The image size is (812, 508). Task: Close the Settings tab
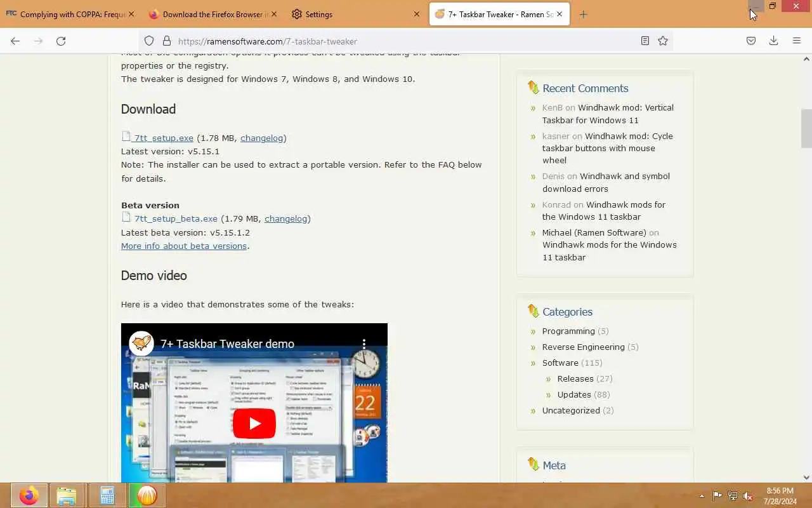tap(417, 14)
